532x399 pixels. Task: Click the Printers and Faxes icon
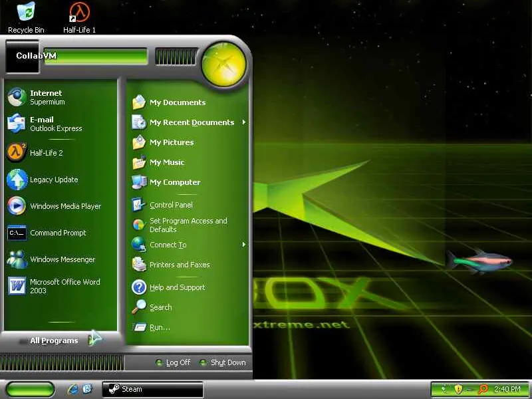pyautogui.click(x=138, y=264)
